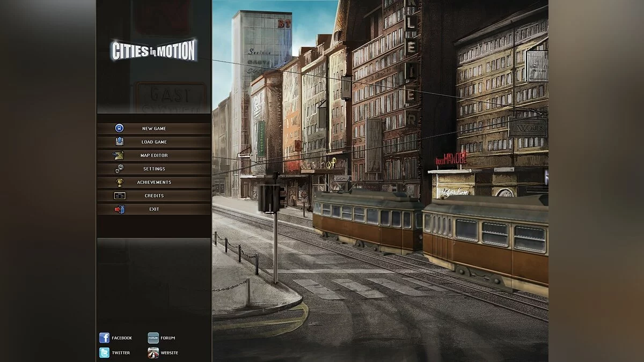Click the Load Game icon

(119, 142)
